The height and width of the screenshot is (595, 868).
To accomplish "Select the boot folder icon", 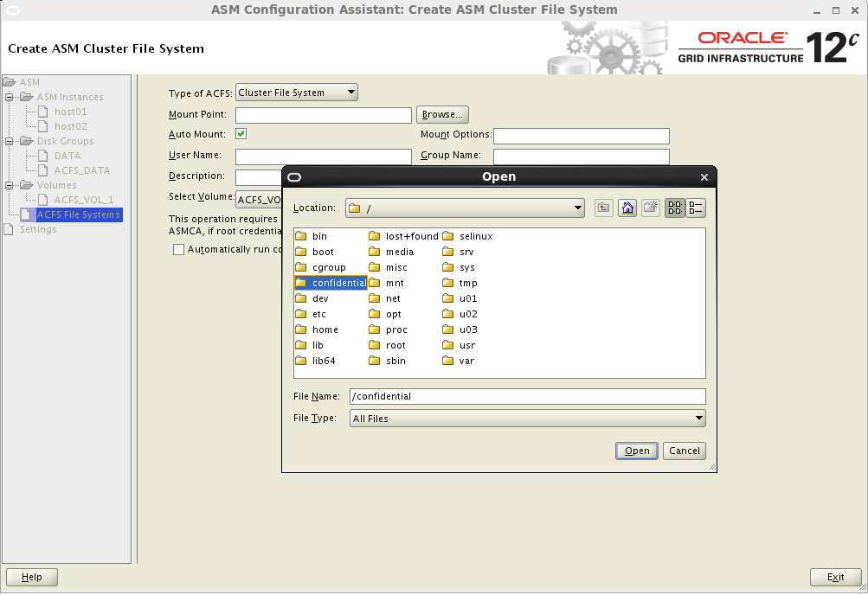I will (301, 252).
